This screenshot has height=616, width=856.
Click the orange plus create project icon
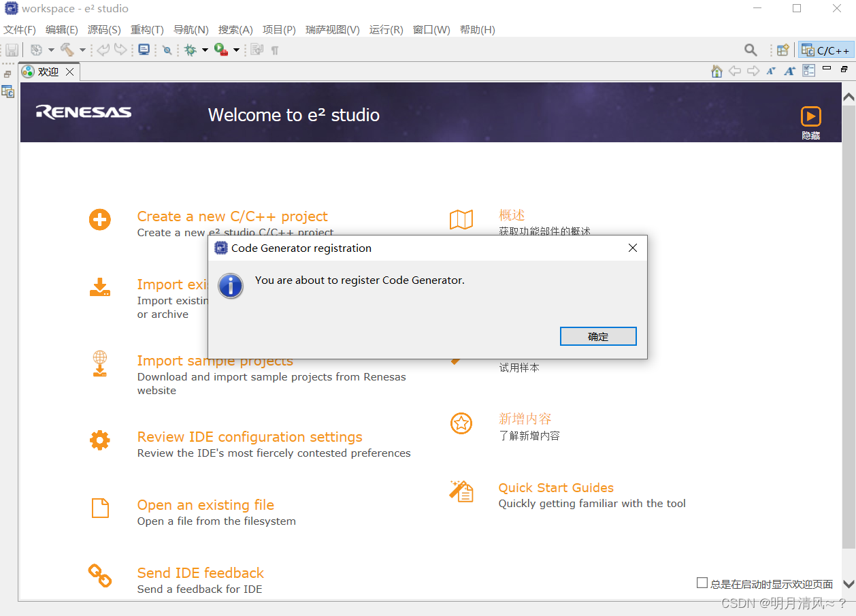[100, 219]
